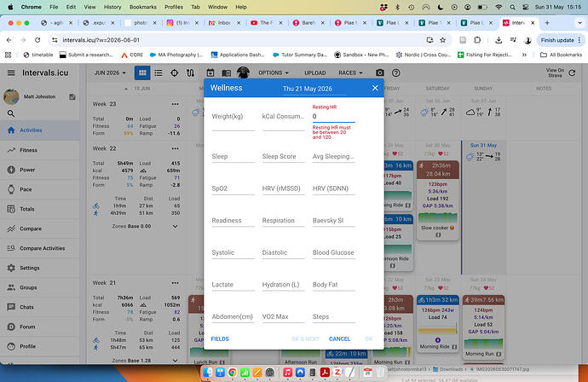Open Compare Activities in sidebar
Image resolution: width=588 pixels, height=382 pixels.
[x=40, y=248]
